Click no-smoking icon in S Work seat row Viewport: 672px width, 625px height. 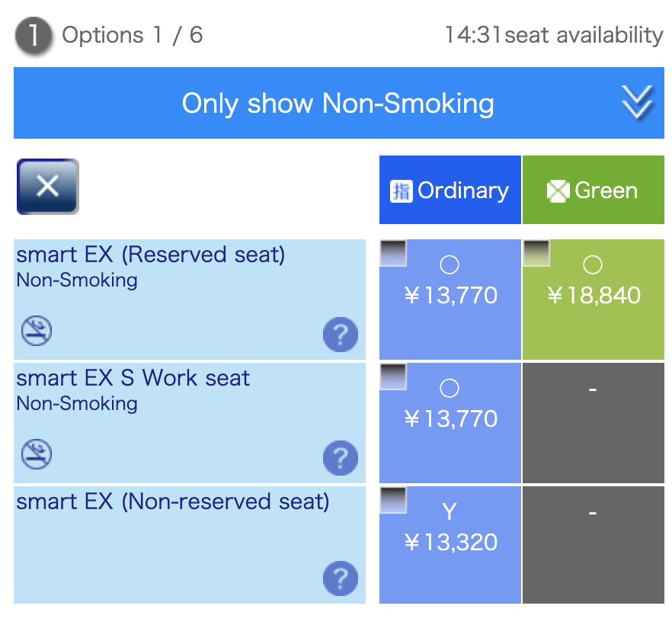37,454
